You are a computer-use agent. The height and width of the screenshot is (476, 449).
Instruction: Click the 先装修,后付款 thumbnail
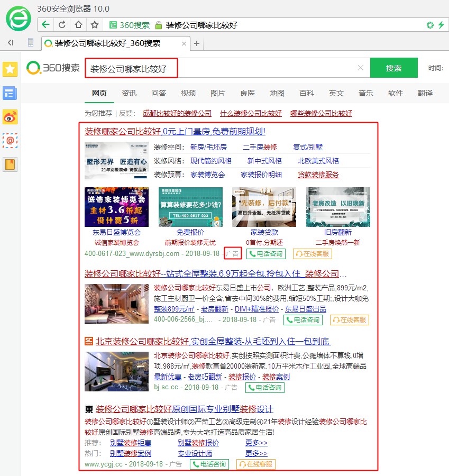point(264,207)
